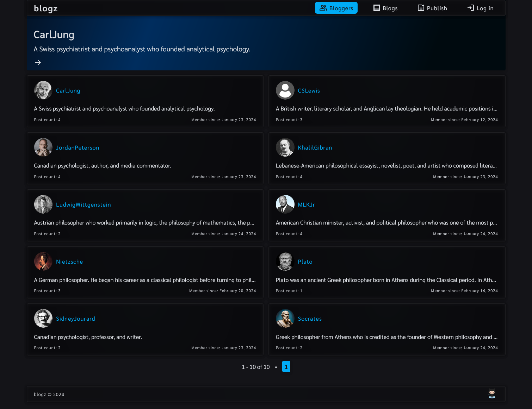The width and height of the screenshot is (532, 409).
Task: Go to the Blogs navigation tab
Action: point(385,8)
